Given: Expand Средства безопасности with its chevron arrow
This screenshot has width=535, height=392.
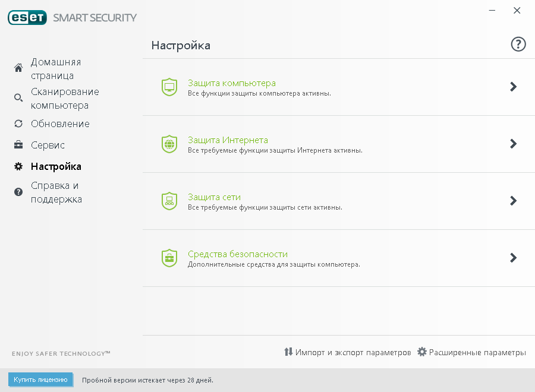Looking at the screenshot, I should [513, 257].
